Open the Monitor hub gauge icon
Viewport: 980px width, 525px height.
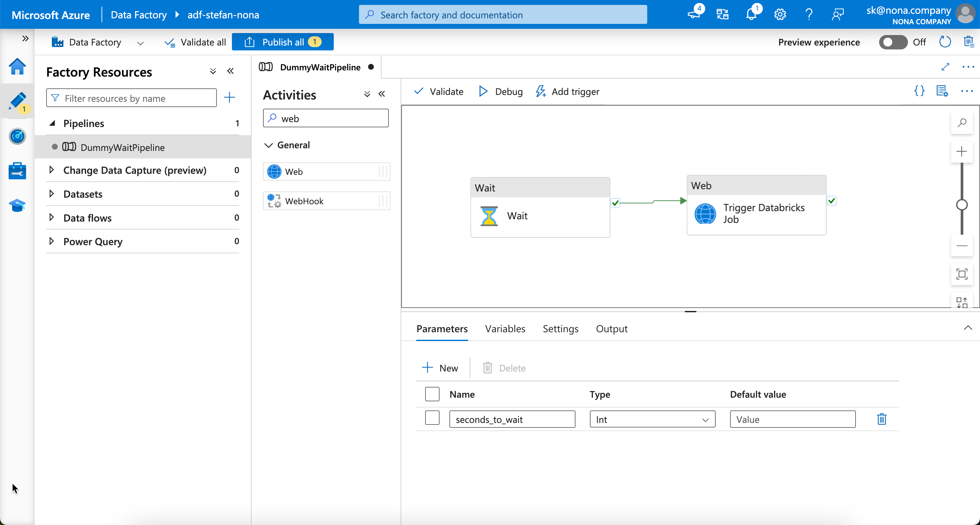(x=17, y=136)
